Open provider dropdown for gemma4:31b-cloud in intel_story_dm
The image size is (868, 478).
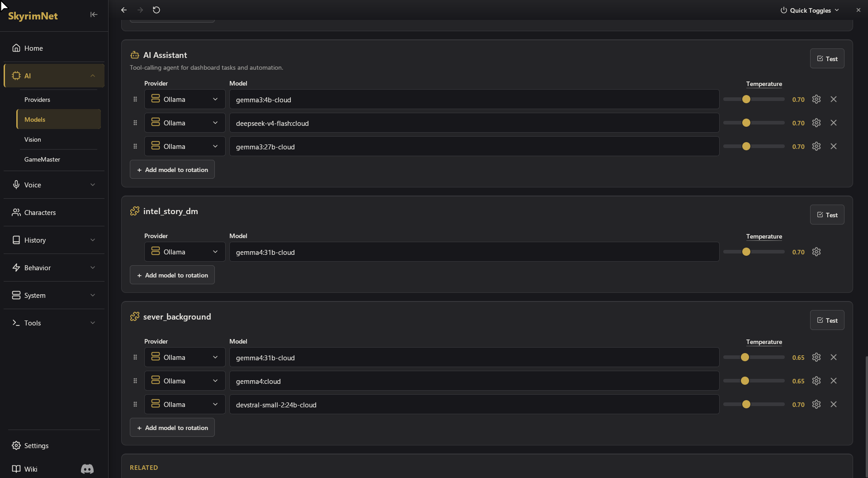point(185,252)
